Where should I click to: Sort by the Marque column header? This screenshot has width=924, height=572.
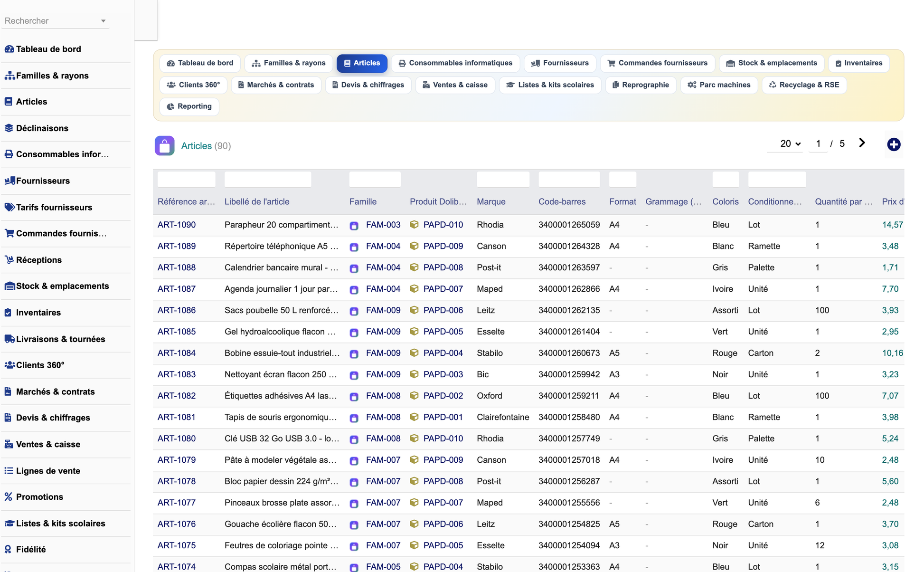coord(491,201)
